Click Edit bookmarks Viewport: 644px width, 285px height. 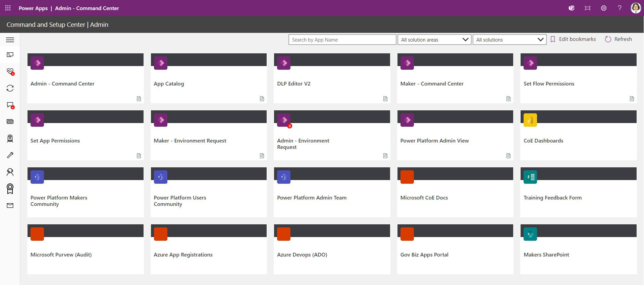click(x=573, y=39)
